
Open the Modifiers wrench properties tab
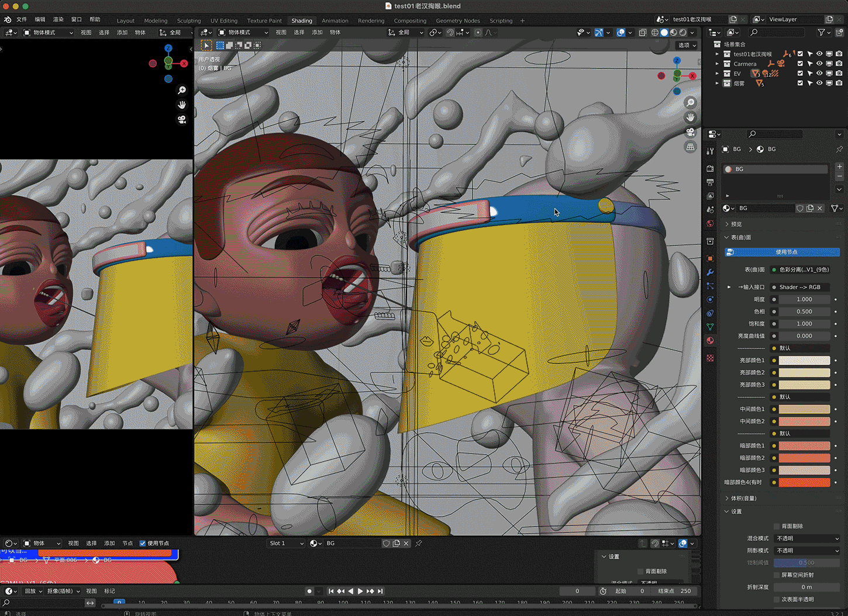pos(710,272)
